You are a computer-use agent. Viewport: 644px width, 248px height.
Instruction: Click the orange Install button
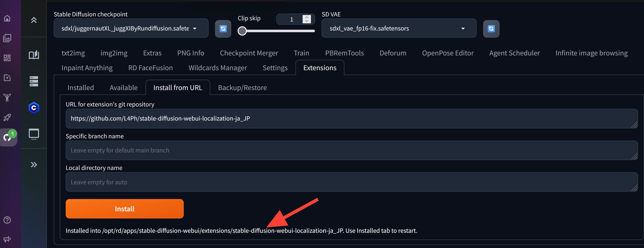coord(124,209)
